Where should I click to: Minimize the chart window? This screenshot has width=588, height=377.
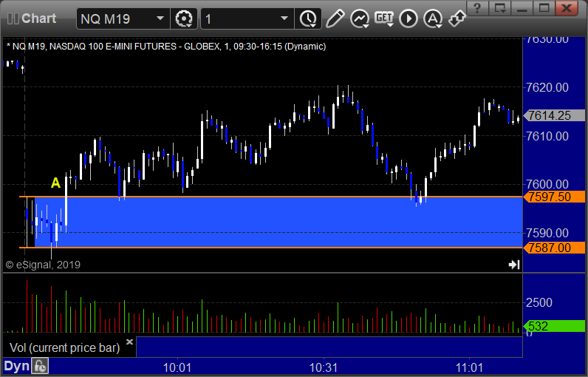point(522,8)
